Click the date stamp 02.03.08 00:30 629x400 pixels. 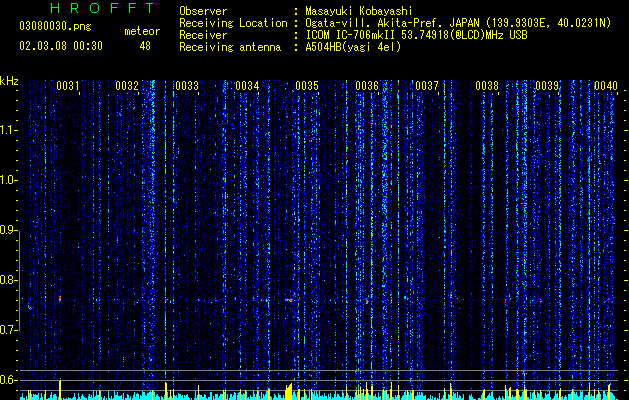tap(61, 46)
